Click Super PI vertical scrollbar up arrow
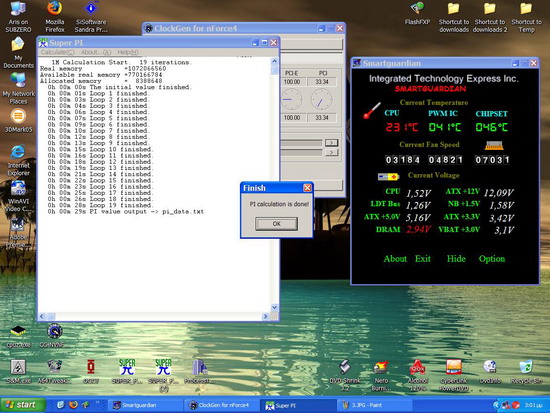This screenshot has height=413, width=550. 274,61
